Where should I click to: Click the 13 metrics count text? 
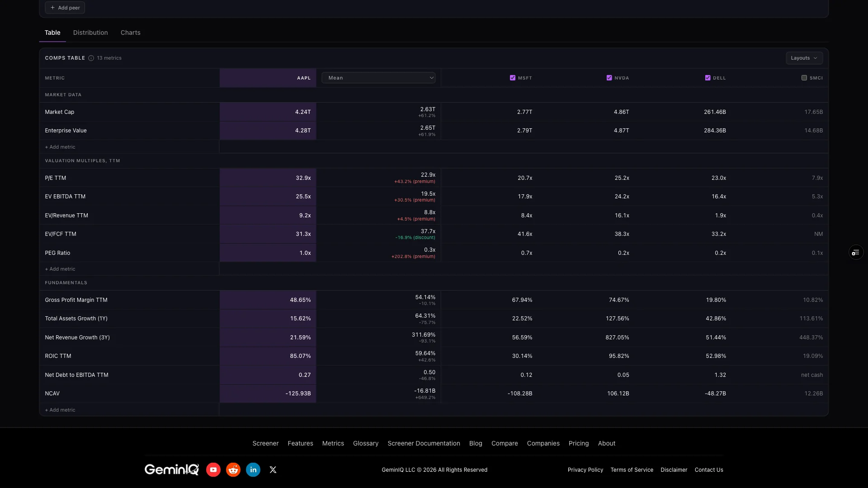click(109, 58)
